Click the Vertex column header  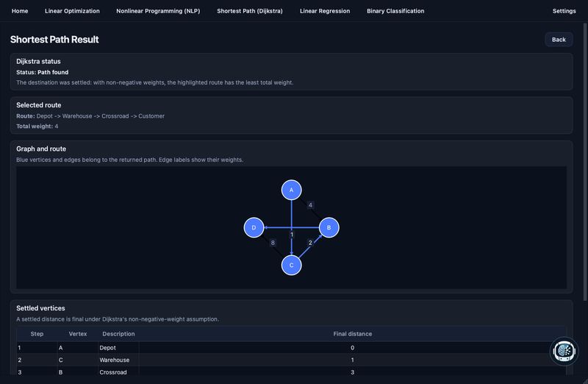click(x=78, y=334)
